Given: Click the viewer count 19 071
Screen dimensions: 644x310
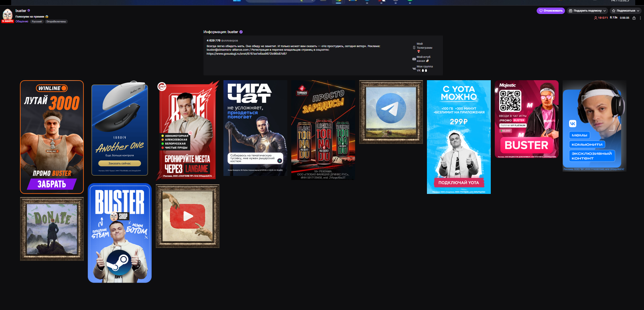Looking at the screenshot, I should [x=601, y=18].
